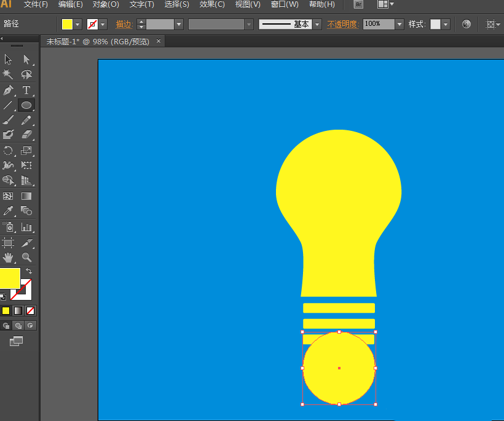504x421 pixels.
Task: Open the 效果(C) menu
Action: point(212,4)
